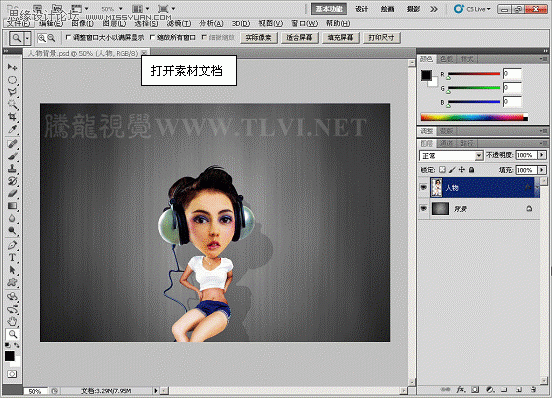Screen dimensions: 552x398
Task: Select the Magic Wand tool
Action: coord(12,105)
